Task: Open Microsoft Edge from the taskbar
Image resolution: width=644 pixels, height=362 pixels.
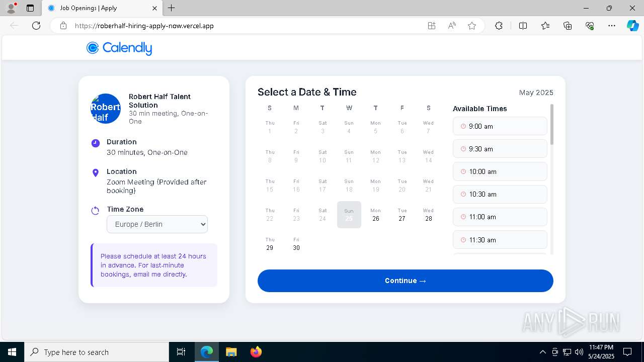Action: 207,352
